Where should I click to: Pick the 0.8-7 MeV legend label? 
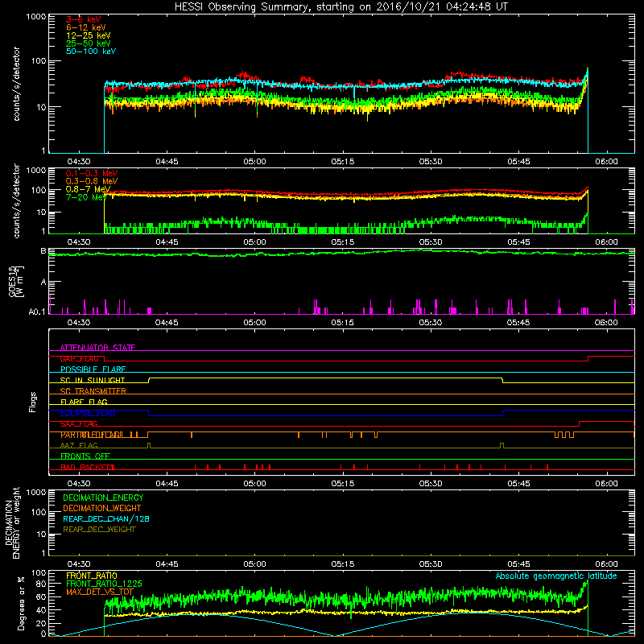tap(89, 189)
